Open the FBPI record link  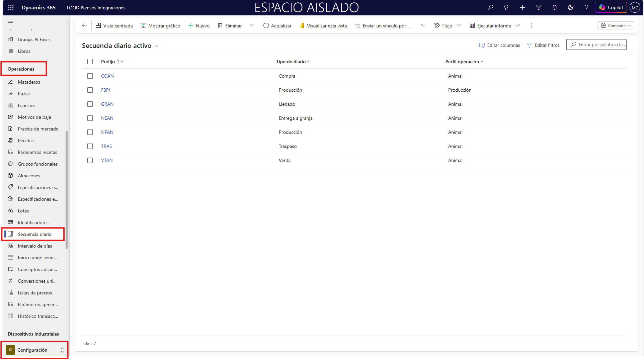[105, 90]
